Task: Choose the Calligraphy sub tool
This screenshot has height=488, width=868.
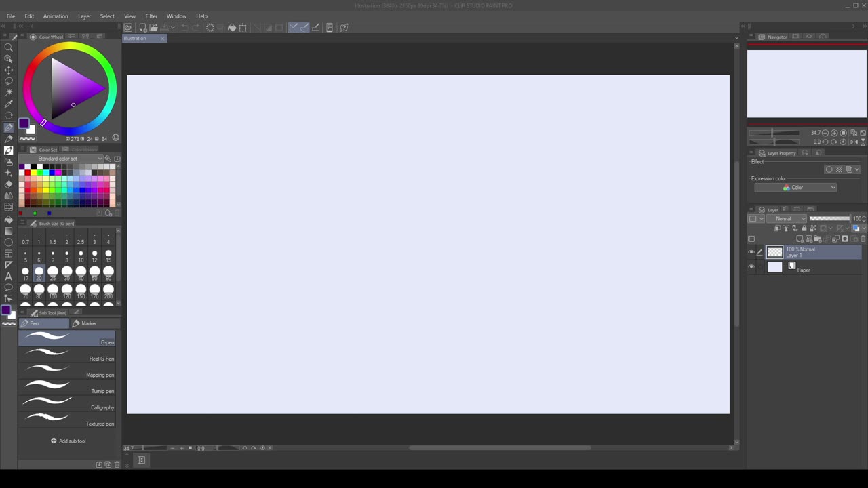Action: [x=66, y=403]
